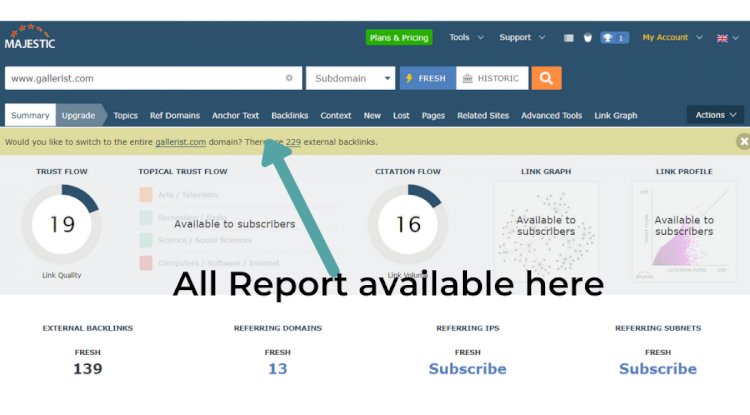Open the Context tab

pos(336,115)
